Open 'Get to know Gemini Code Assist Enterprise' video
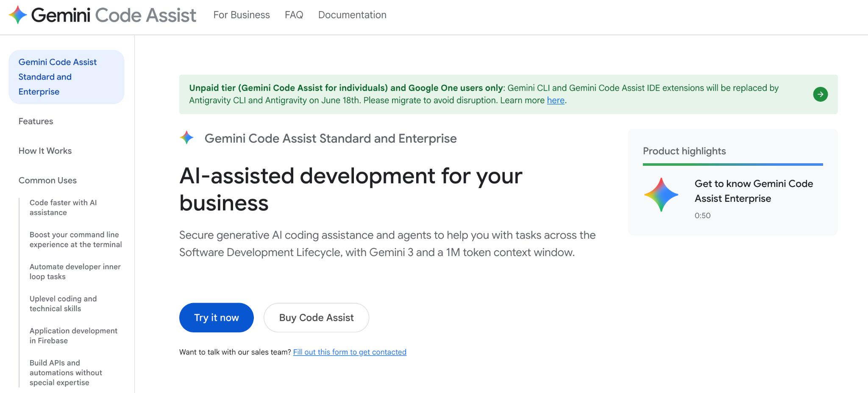This screenshot has height=393, width=868. 754,191
